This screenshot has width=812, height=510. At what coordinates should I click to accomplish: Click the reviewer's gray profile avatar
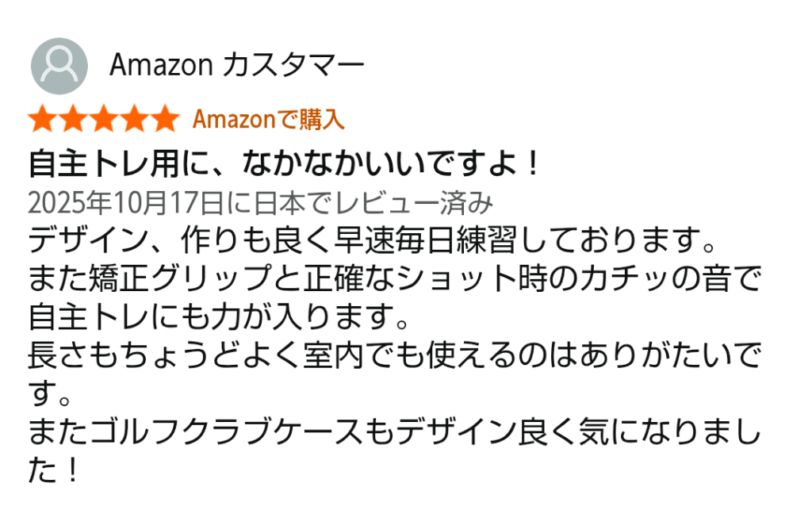click(59, 66)
